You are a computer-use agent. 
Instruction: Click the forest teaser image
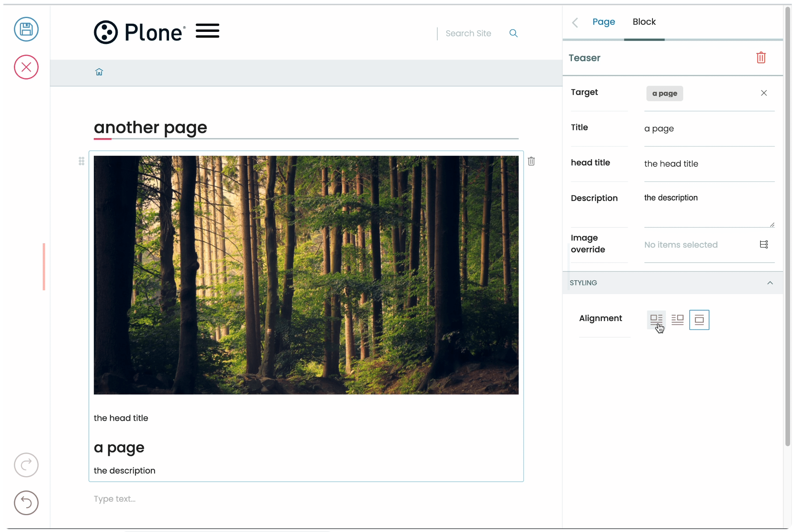(x=306, y=275)
